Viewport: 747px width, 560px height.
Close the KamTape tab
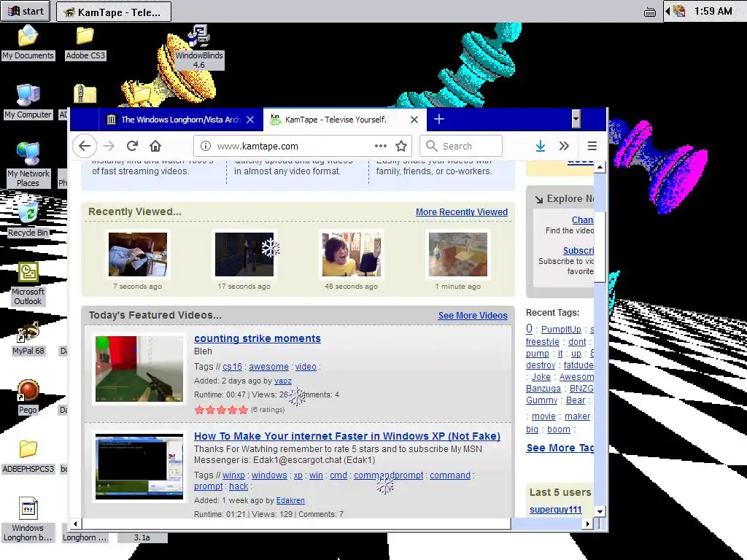tap(414, 120)
